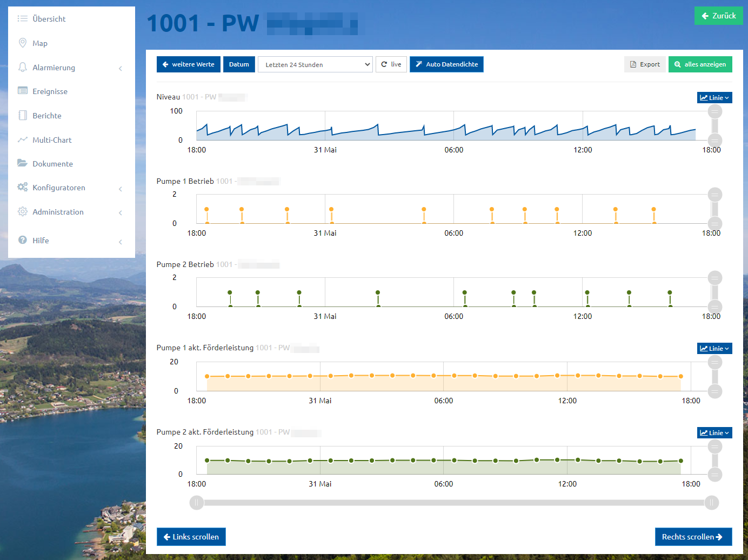Expand the Konfiguratoren submenu chevron
The image size is (748, 560).
coord(121,189)
